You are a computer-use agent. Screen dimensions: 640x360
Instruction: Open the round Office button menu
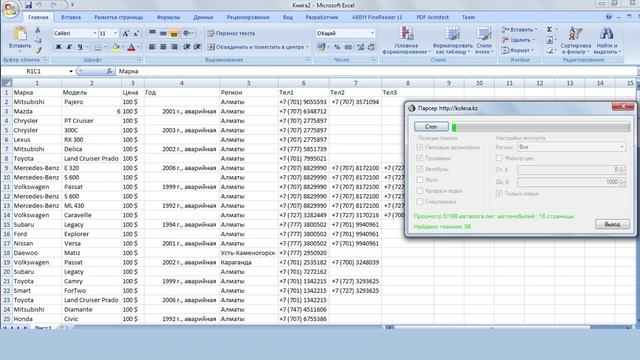(x=10, y=9)
